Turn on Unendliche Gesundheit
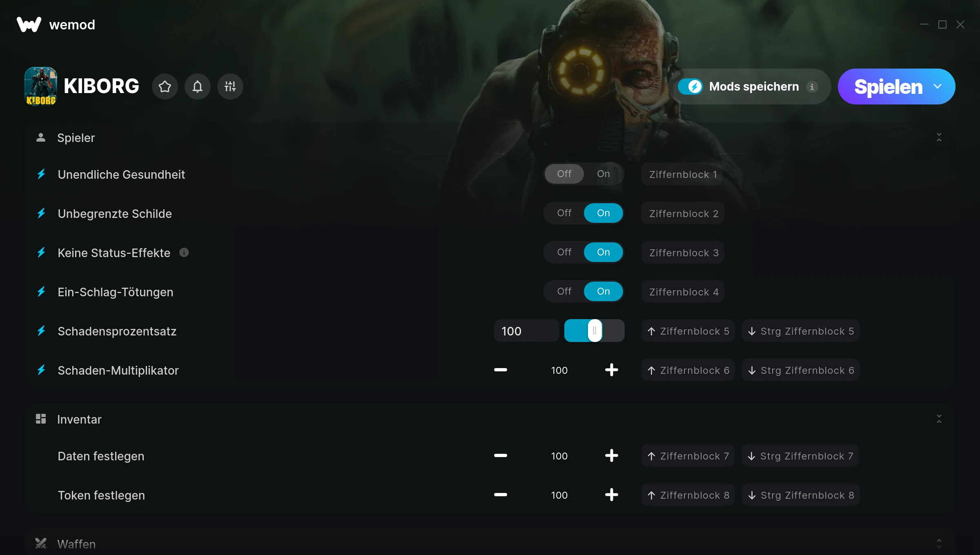The height and width of the screenshot is (555, 980). (604, 174)
